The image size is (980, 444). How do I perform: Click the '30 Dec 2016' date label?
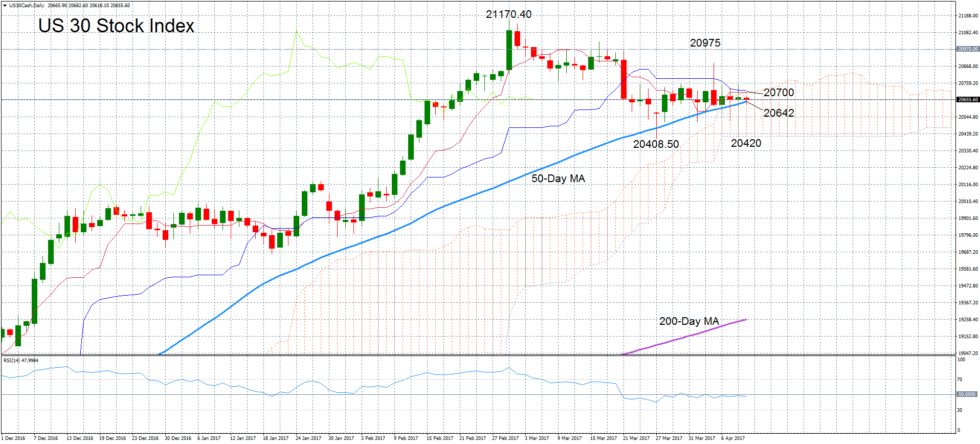coord(178,438)
